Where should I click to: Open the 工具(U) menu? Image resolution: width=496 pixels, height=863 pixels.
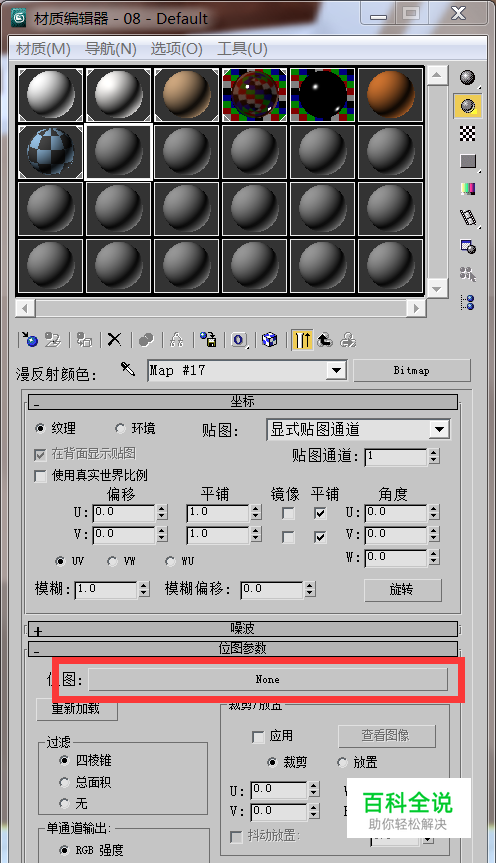pyautogui.click(x=242, y=49)
